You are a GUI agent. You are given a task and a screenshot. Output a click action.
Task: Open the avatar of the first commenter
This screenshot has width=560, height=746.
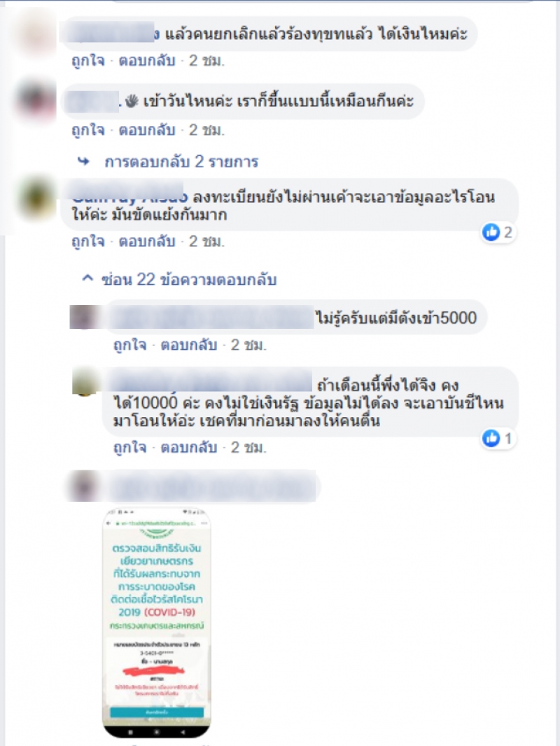click(37, 35)
